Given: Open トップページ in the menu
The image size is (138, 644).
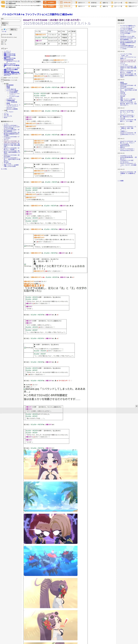Looking at the screenshot, I should 7,51.
